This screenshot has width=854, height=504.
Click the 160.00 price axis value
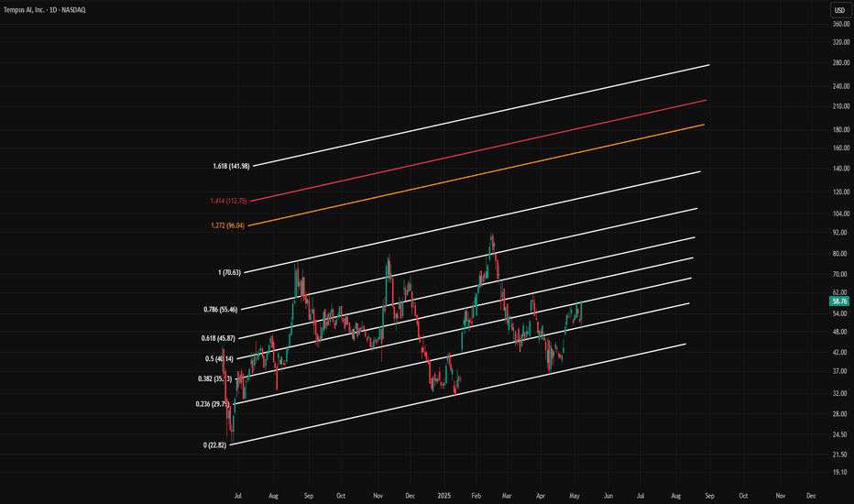pyautogui.click(x=841, y=148)
